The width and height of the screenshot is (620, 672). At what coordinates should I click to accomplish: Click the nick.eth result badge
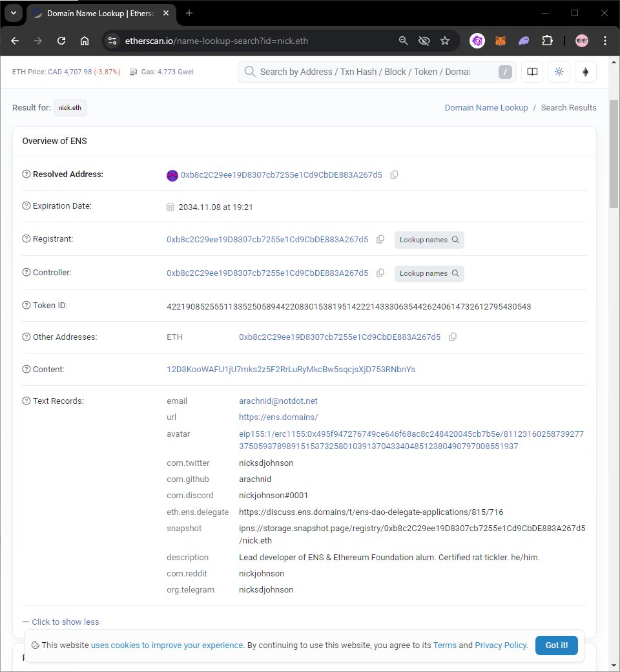coord(70,107)
